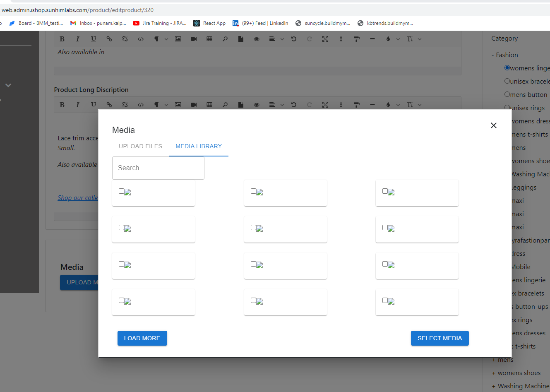Expand the Washing Machine category
The width and height of the screenshot is (550, 392).
click(x=494, y=387)
